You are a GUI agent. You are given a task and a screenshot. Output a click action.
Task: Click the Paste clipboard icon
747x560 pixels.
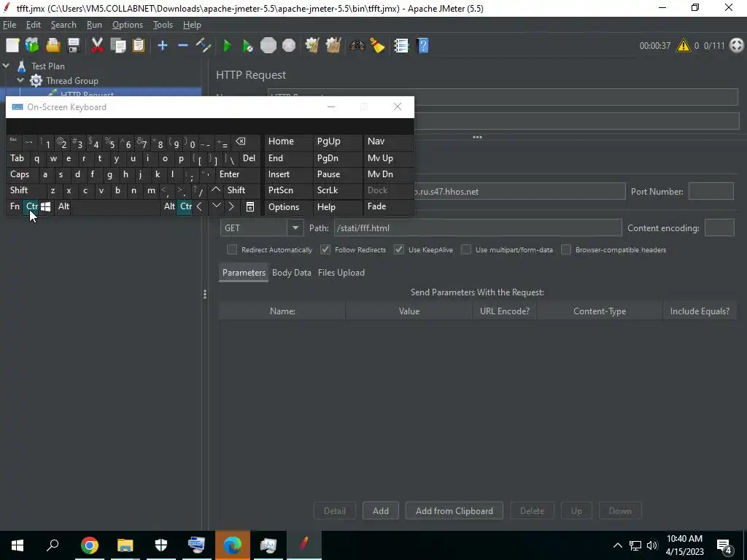pos(139,46)
